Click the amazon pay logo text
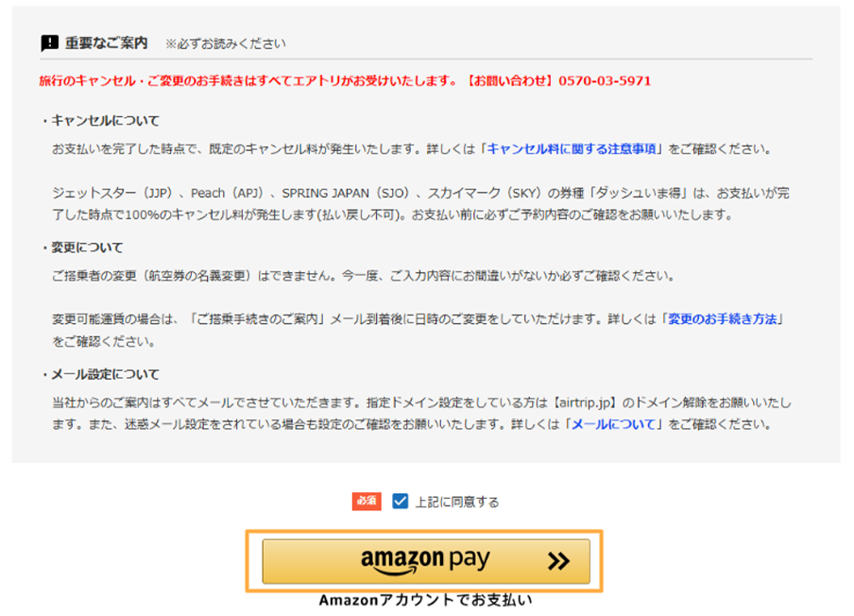 tap(425, 560)
